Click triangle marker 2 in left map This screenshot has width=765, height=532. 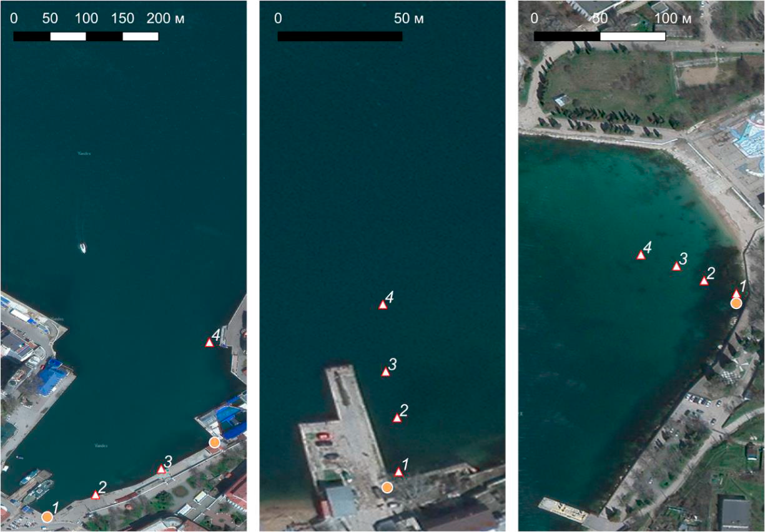click(95, 495)
